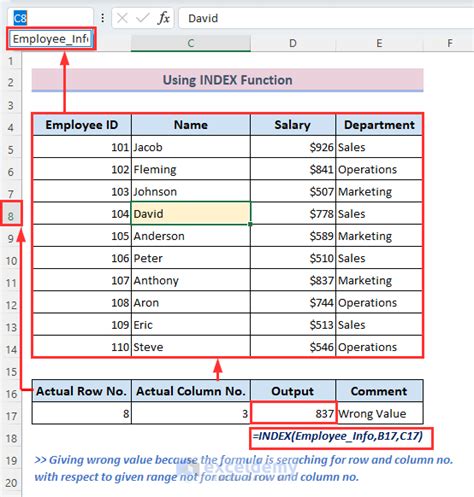Click the 'Department' header cell
Screen dimensions: 474x497
pyautogui.click(x=379, y=125)
